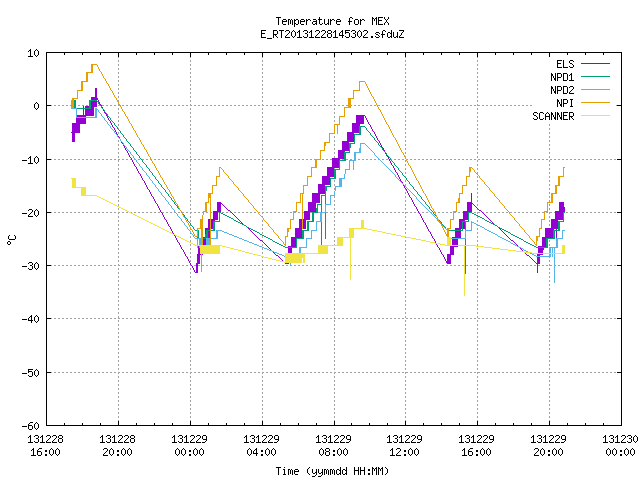Click the x-axis label '131228 20:00'

pyautogui.click(x=117, y=446)
